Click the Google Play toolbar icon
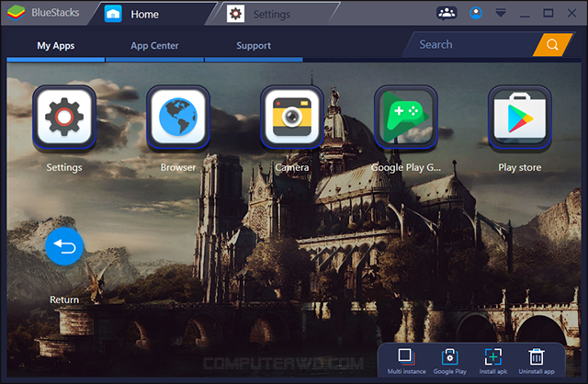Screen dimensions: 588x384 (x=449, y=361)
